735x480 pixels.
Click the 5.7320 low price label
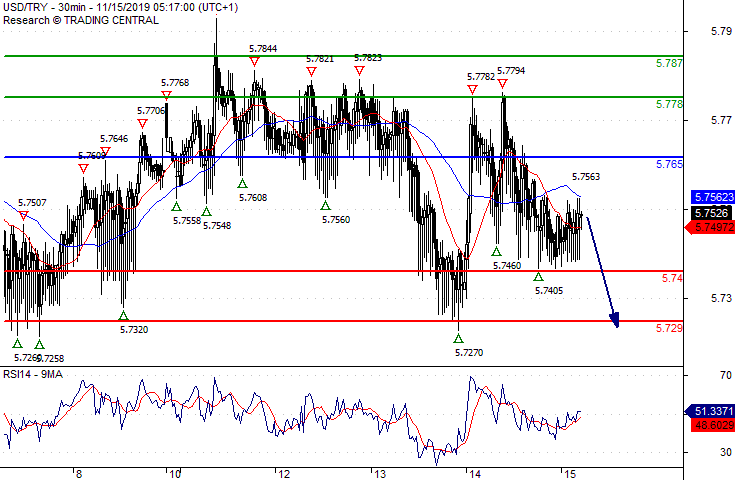134,330
